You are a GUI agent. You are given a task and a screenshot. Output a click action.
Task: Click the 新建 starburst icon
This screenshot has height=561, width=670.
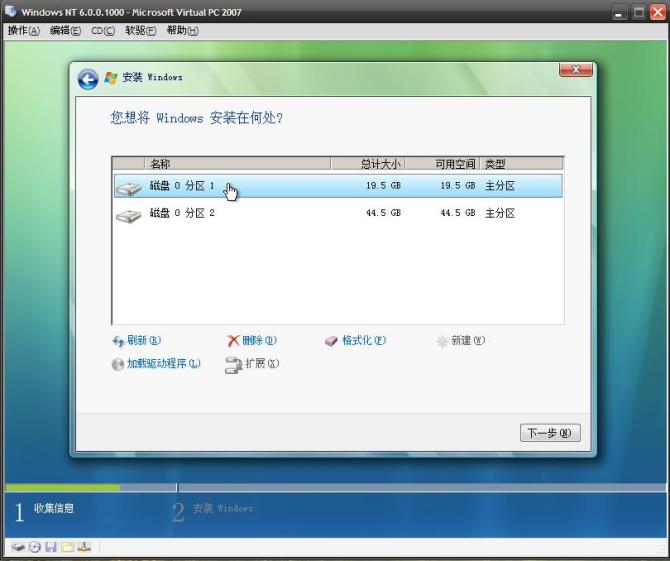[x=442, y=341]
